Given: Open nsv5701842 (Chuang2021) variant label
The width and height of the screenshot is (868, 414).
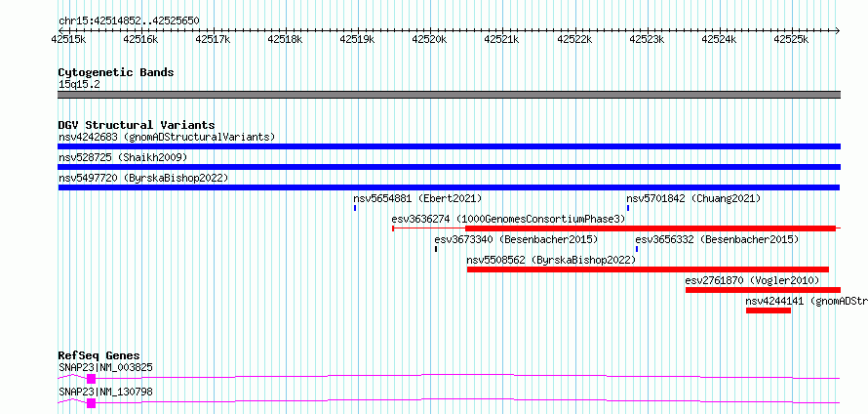Looking at the screenshot, I should [693, 198].
